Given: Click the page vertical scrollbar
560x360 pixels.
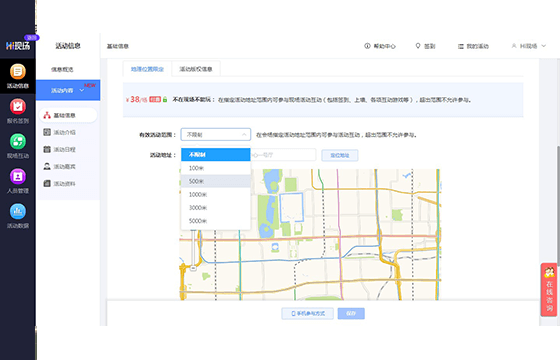Looking at the screenshot, I should tap(558, 205).
